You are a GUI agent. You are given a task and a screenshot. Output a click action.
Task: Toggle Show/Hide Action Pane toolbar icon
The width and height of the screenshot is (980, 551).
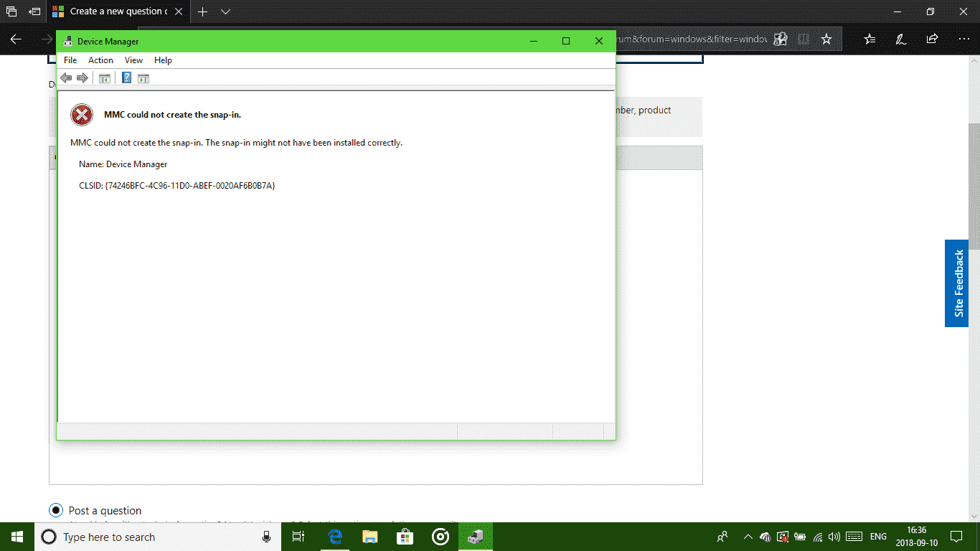coord(143,78)
